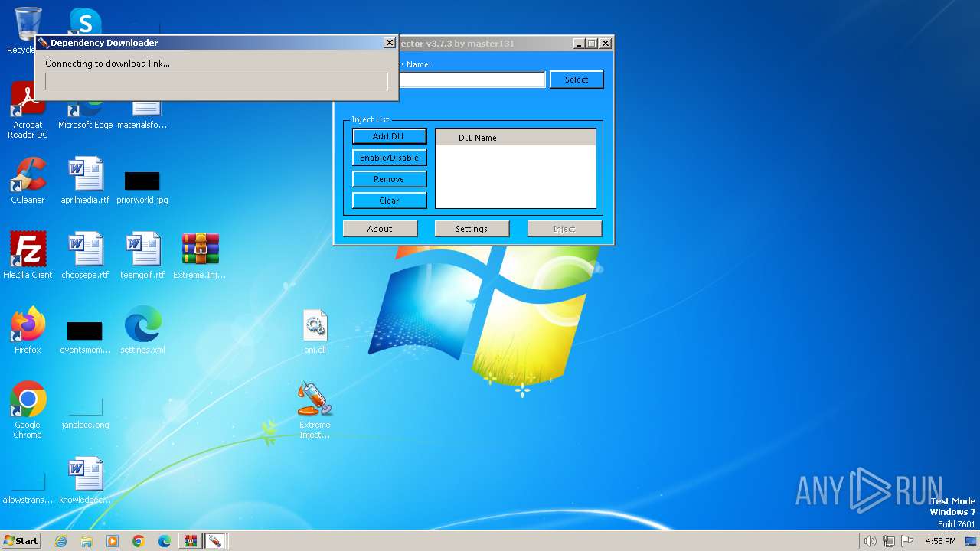This screenshot has width=980, height=551.
Task: Launch Edge from the taskbar
Action: pos(165,541)
